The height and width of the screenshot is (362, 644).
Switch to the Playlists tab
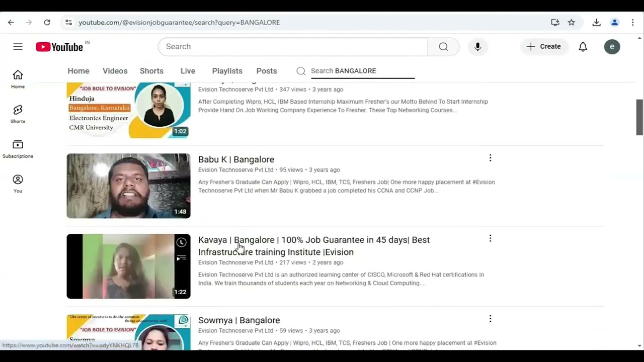pos(227,71)
